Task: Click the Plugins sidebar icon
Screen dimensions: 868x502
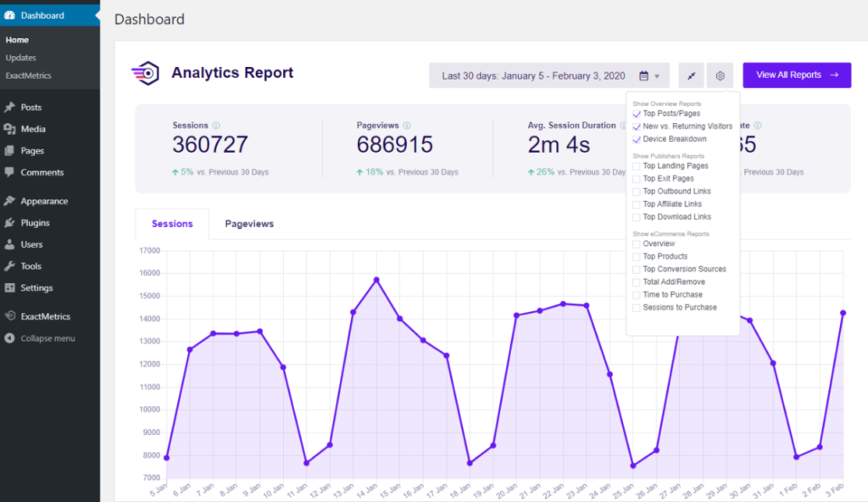Action: (x=11, y=222)
